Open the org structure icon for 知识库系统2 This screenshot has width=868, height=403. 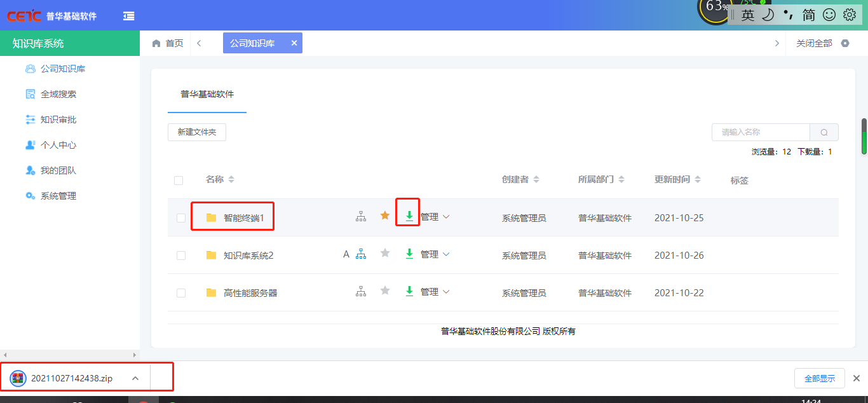point(360,253)
